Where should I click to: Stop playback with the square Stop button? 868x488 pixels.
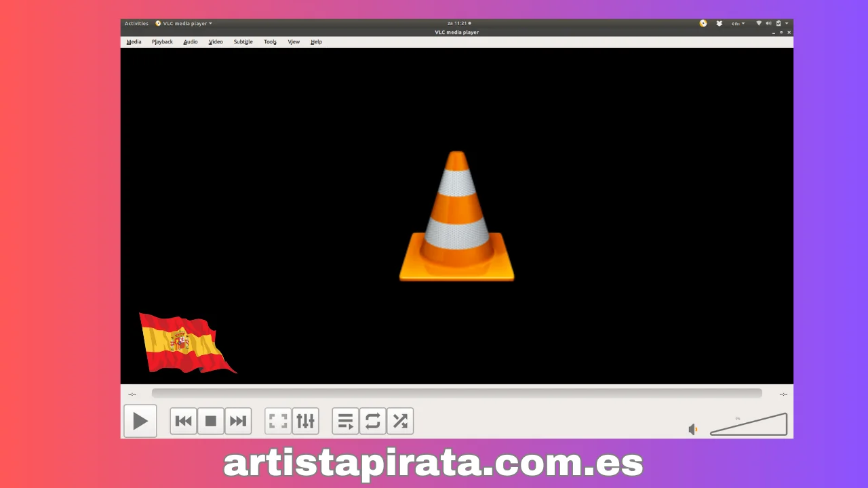pos(210,421)
